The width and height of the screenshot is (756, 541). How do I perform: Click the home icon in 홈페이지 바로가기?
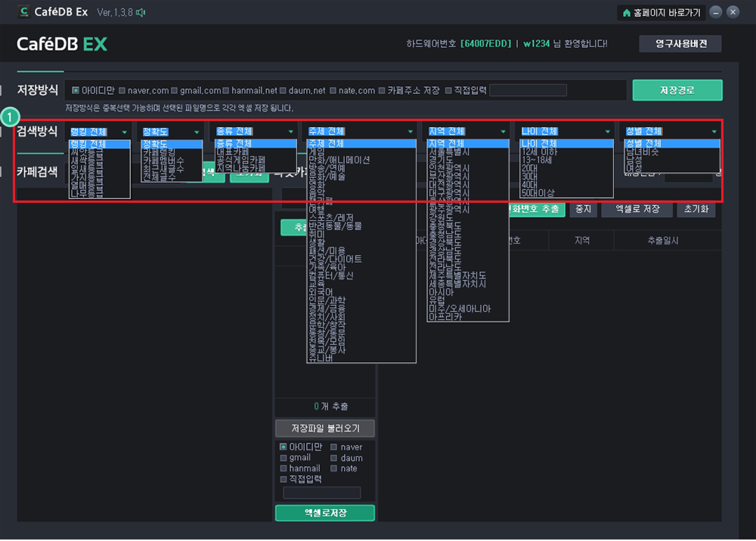[x=626, y=13]
